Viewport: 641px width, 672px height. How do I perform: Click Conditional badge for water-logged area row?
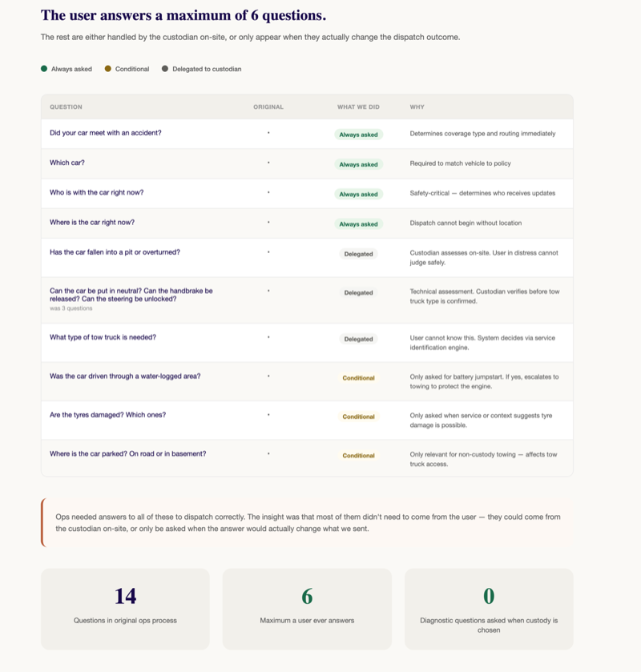click(x=358, y=378)
